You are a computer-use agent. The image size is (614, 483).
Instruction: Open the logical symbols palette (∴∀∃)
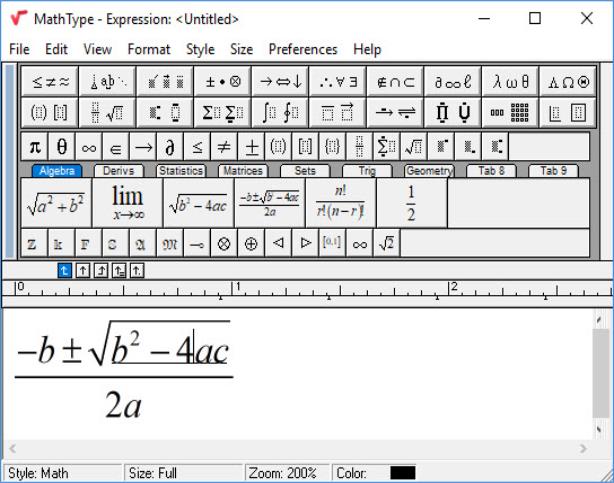tap(338, 81)
